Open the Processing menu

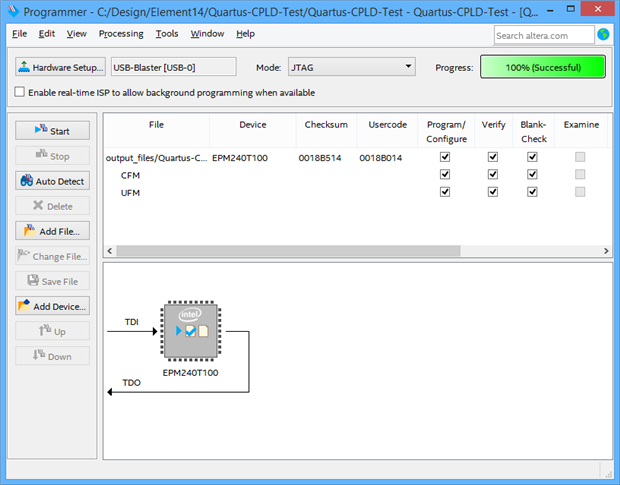[x=121, y=34]
